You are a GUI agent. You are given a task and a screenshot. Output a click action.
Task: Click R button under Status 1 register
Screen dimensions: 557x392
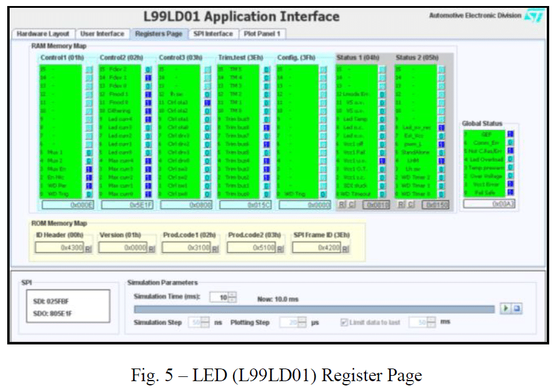(x=341, y=205)
